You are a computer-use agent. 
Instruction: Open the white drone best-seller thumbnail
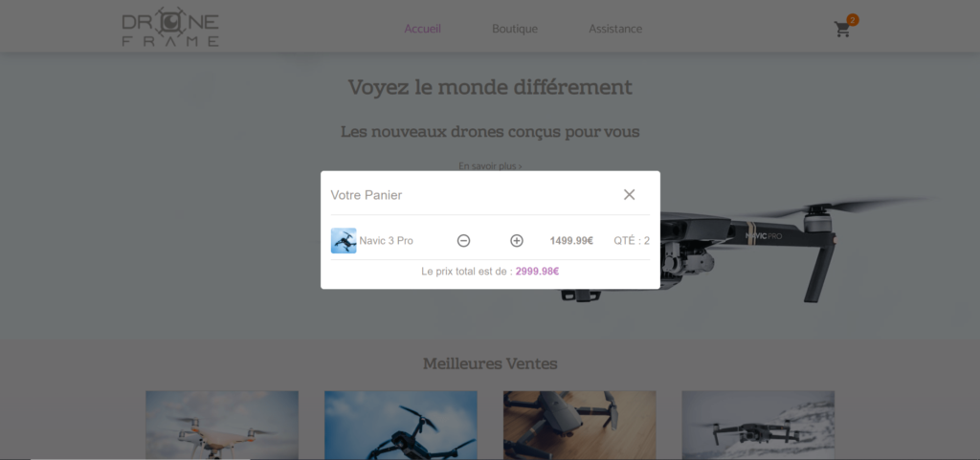click(x=222, y=425)
